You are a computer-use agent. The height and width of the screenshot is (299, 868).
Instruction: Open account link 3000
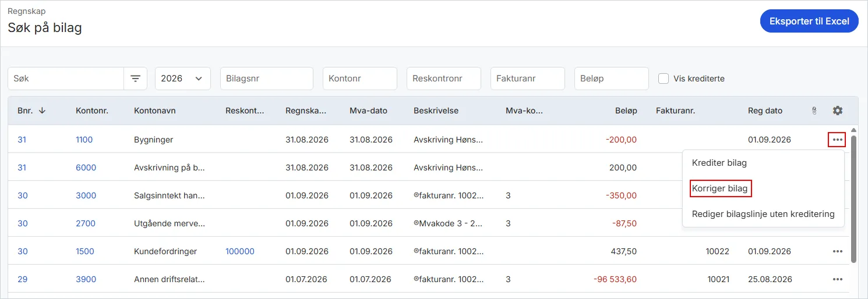(x=86, y=195)
